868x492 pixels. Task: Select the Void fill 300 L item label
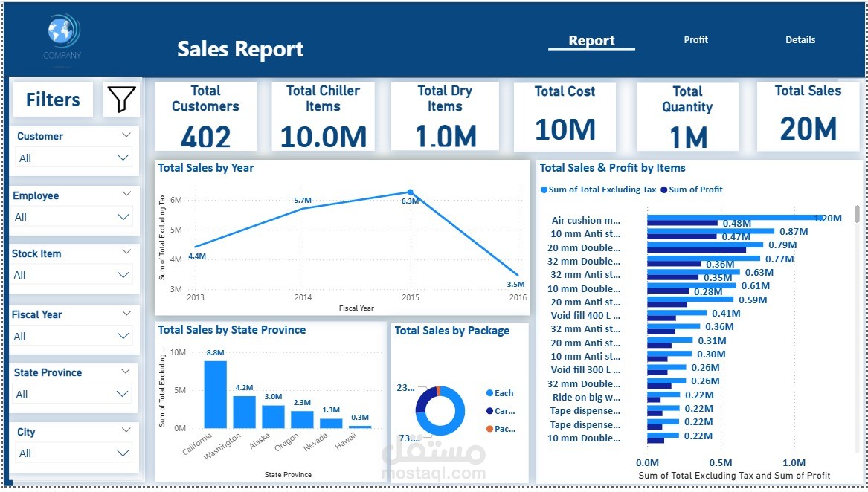(x=585, y=369)
